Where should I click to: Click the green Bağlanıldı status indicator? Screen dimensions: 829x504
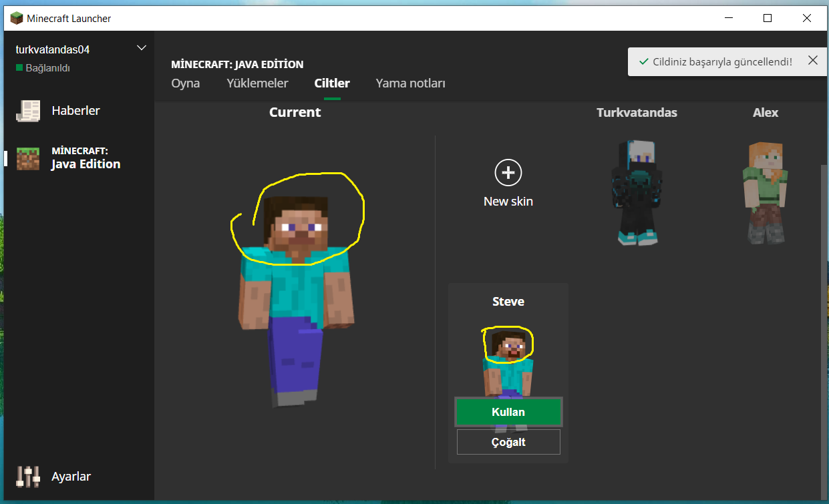click(x=19, y=68)
